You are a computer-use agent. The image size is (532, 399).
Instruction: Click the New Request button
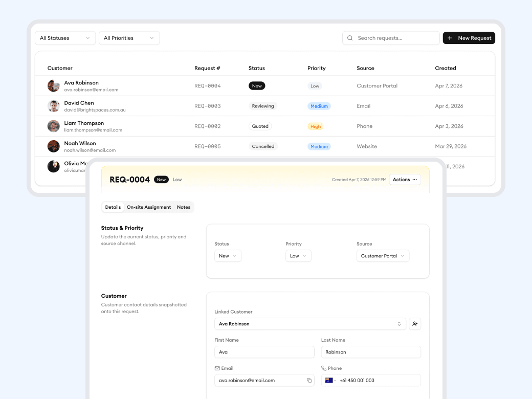click(469, 38)
